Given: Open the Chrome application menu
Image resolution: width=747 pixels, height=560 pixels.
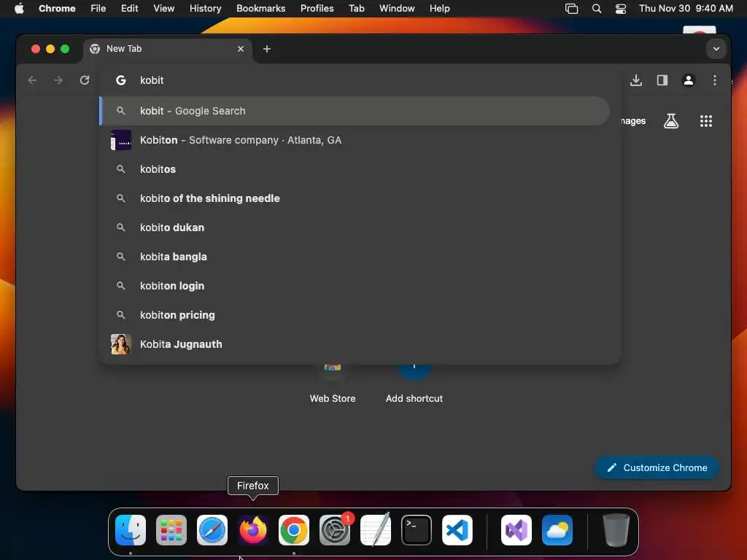Looking at the screenshot, I should [x=57, y=8].
